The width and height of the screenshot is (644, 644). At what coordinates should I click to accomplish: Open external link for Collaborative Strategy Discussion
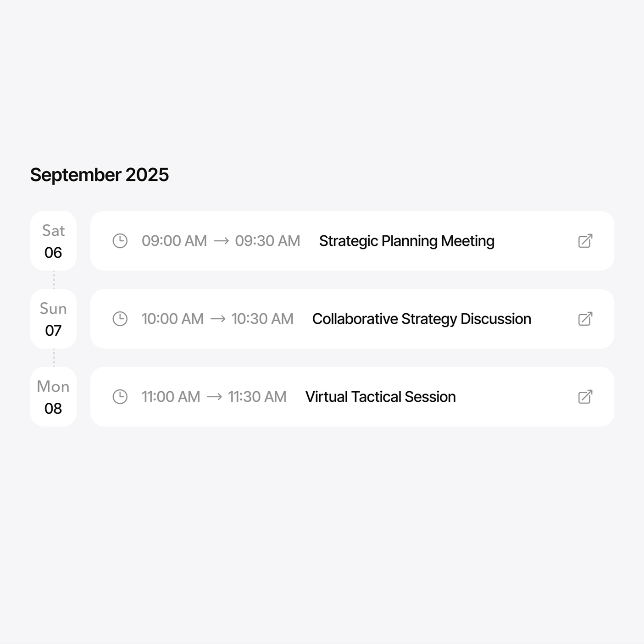coord(585,319)
